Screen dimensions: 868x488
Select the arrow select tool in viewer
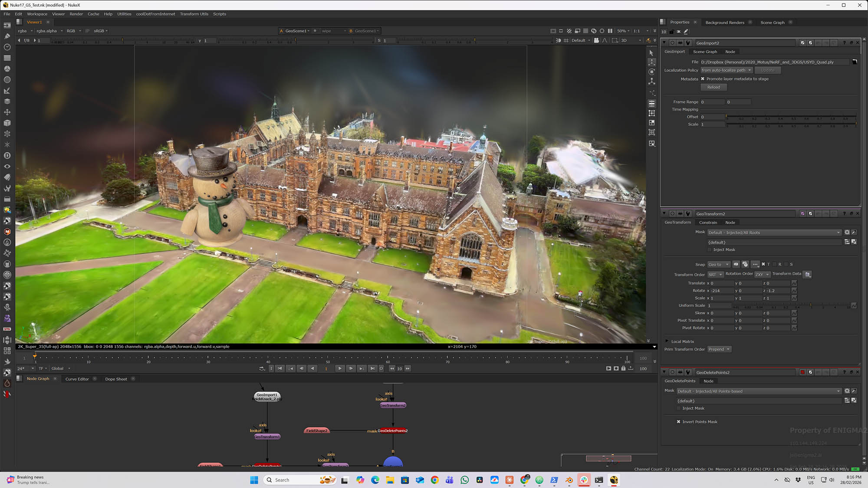pos(651,52)
